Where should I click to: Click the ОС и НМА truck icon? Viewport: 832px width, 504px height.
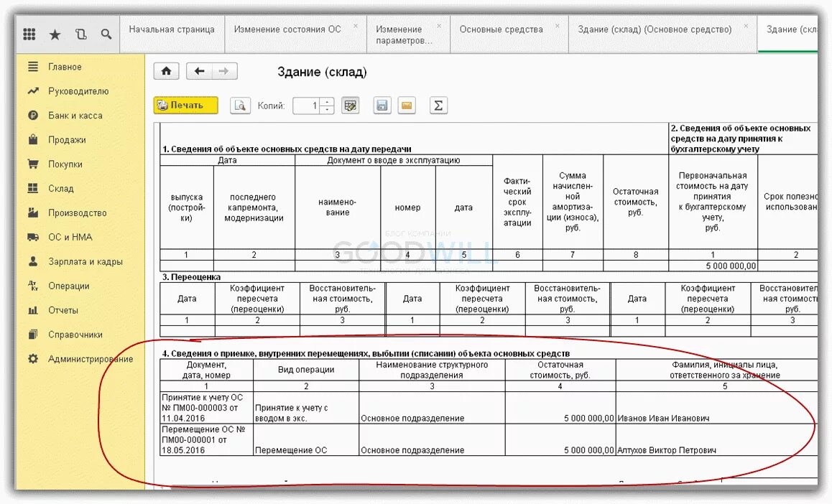tap(33, 238)
